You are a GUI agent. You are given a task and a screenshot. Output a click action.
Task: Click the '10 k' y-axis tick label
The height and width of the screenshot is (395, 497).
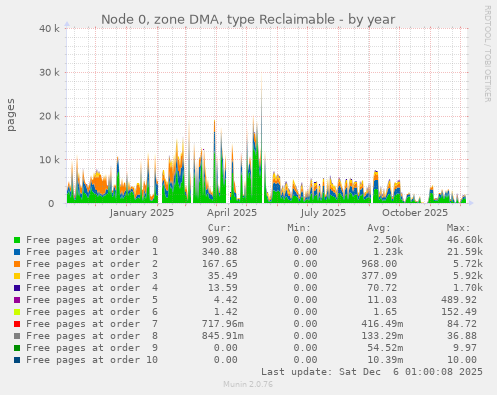[x=49, y=160]
